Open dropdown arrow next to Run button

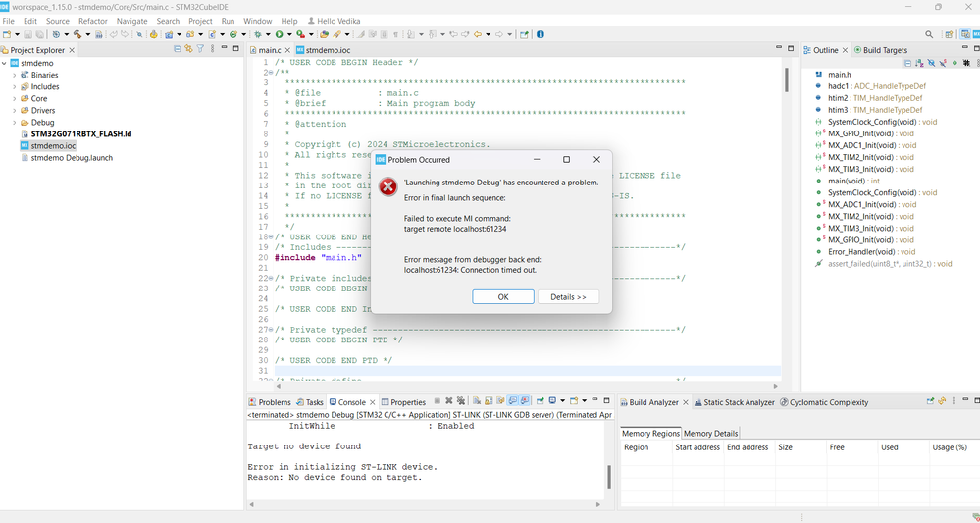pyautogui.click(x=288, y=34)
